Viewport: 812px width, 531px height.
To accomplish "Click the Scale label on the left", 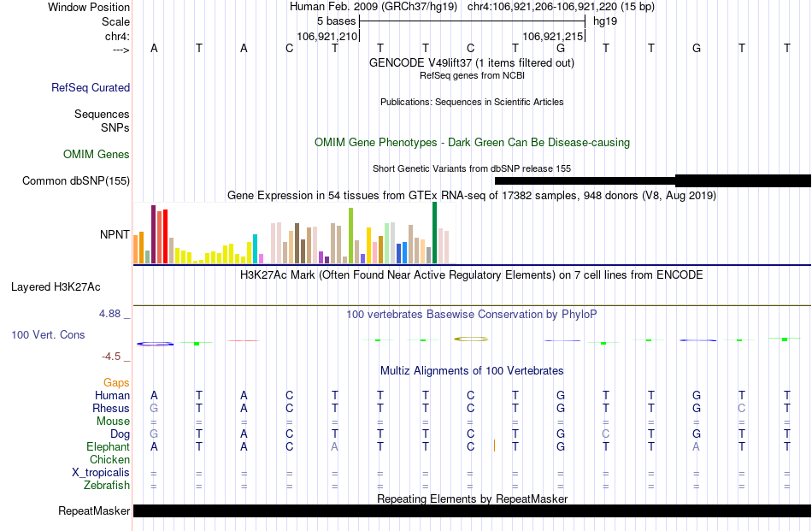I will [116, 21].
